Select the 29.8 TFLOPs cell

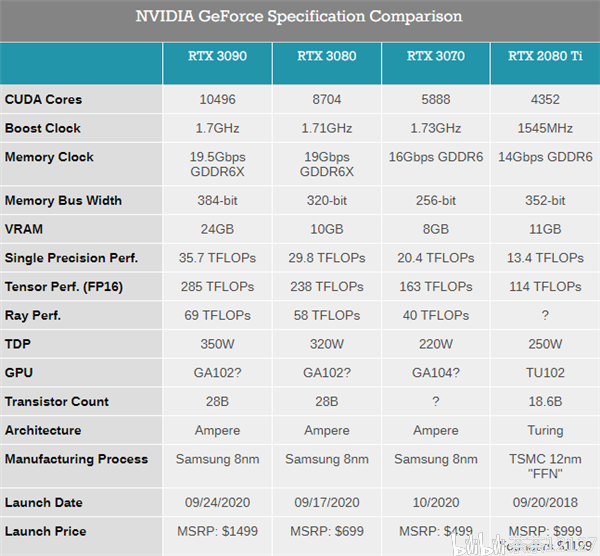point(327,258)
